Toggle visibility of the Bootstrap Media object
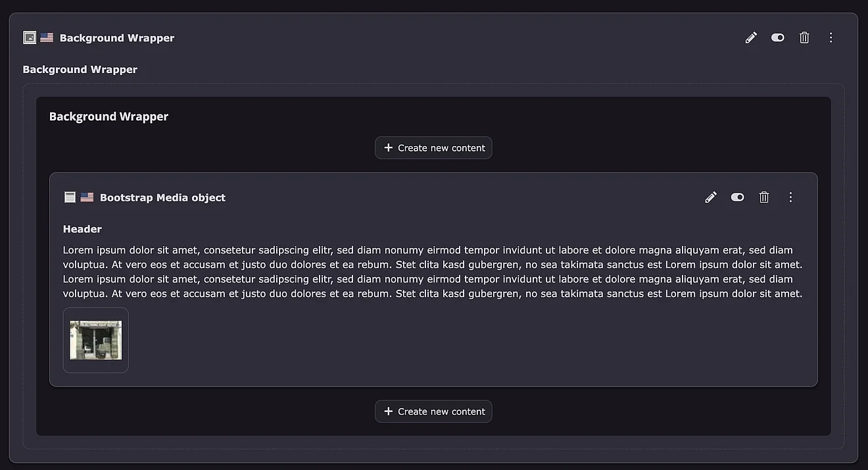Viewport: 868px width, 470px height. click(x=737, y=197)
